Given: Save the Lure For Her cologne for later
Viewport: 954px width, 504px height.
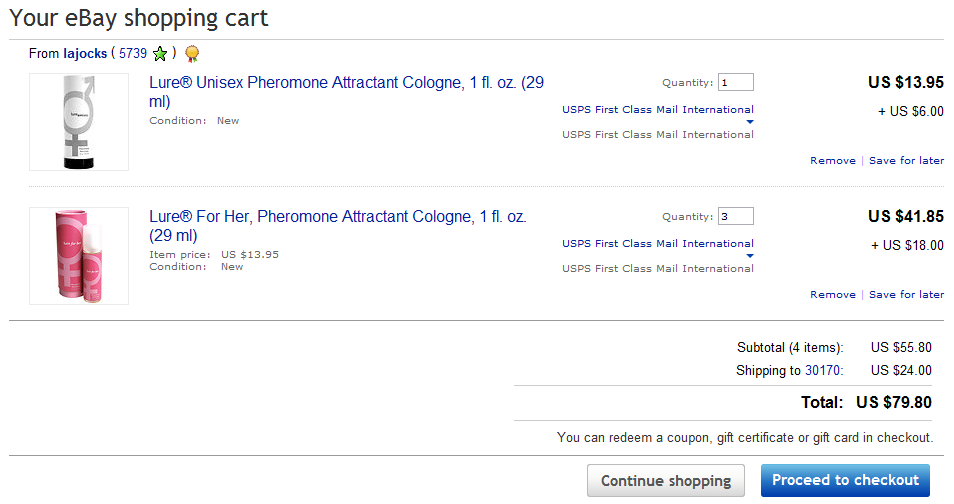Looking at the screenshot, I should pyautogui.click(x=906, y=295).
